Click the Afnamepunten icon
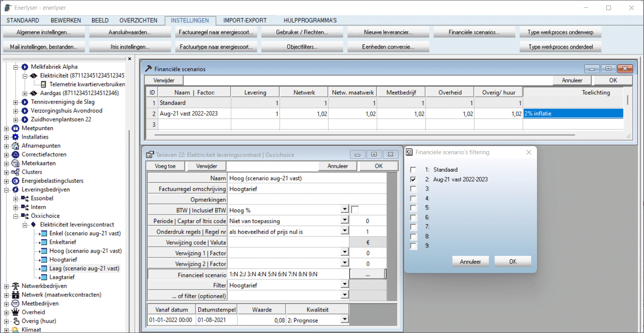The image size is (644, 333). (x=16, y=146)
